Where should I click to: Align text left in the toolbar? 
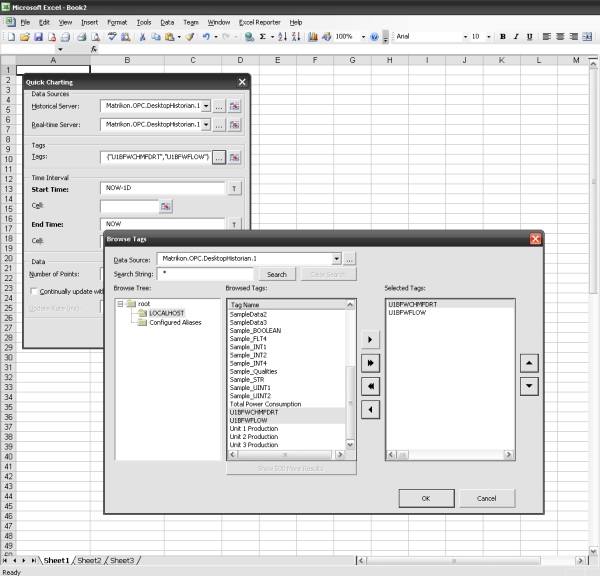tap(547, 37)
